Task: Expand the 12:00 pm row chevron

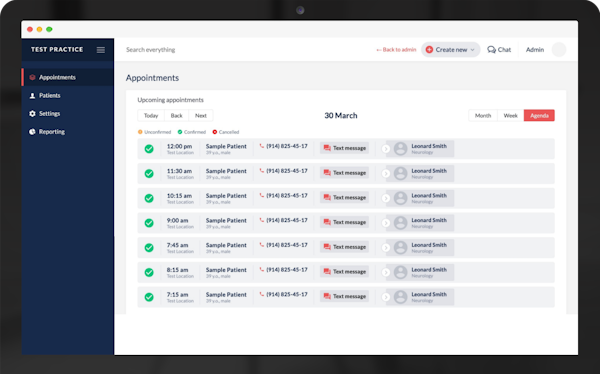Action: pyautogui.click(x=386, y=149)
